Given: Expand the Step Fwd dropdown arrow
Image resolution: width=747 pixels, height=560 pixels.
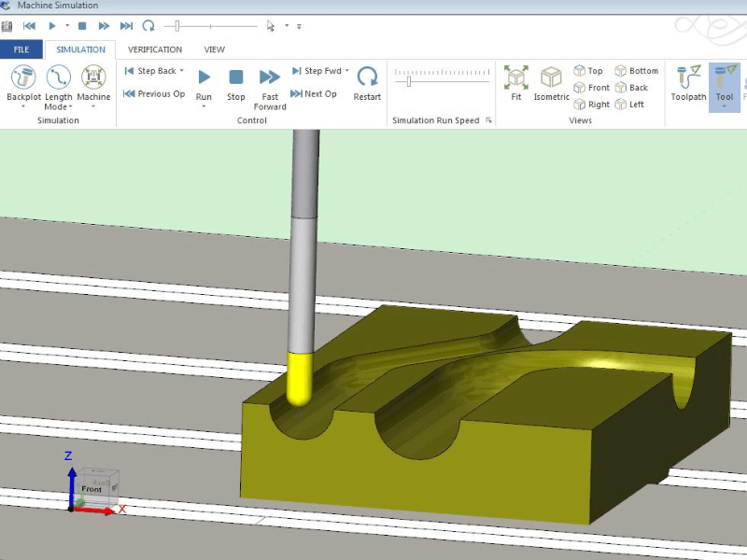Looking at the screenshot, I should pos(347,71).
